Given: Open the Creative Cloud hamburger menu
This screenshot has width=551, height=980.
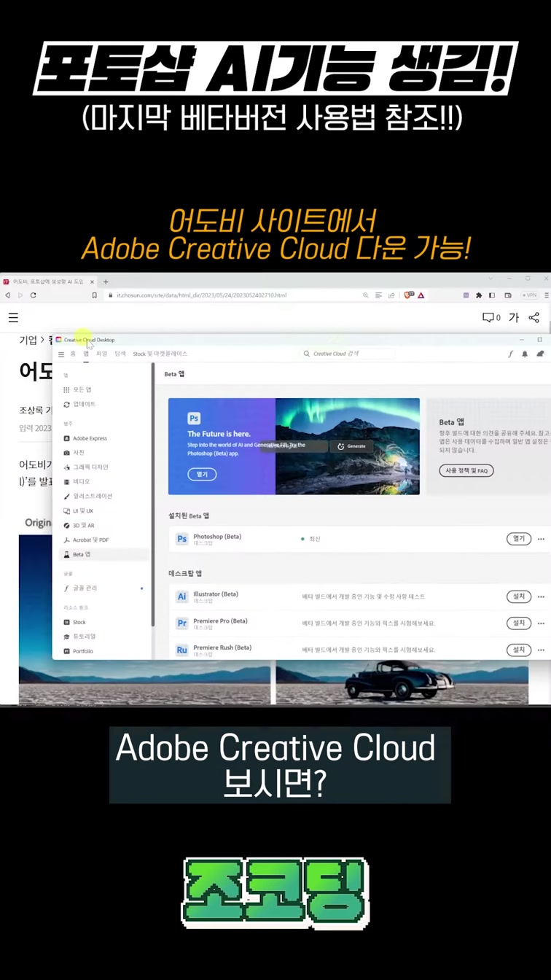Looking at the screenshot, I should [61, 354].
